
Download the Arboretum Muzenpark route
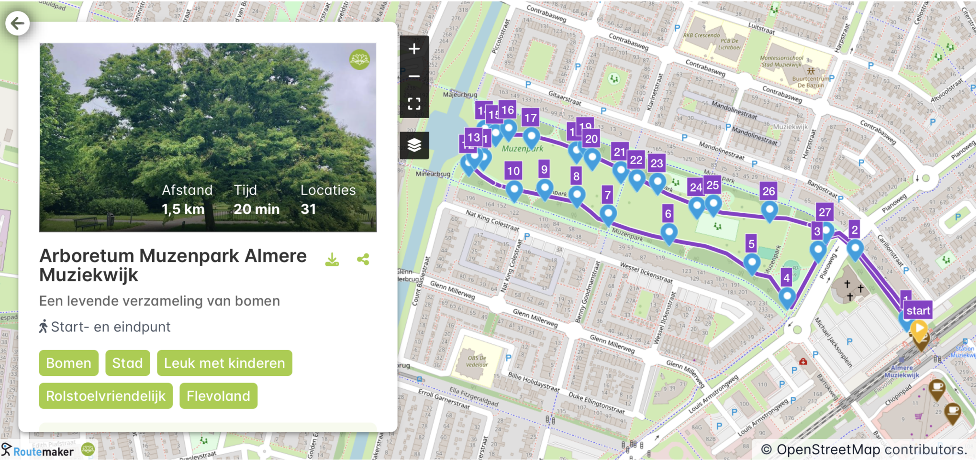[x=332, y=260]
